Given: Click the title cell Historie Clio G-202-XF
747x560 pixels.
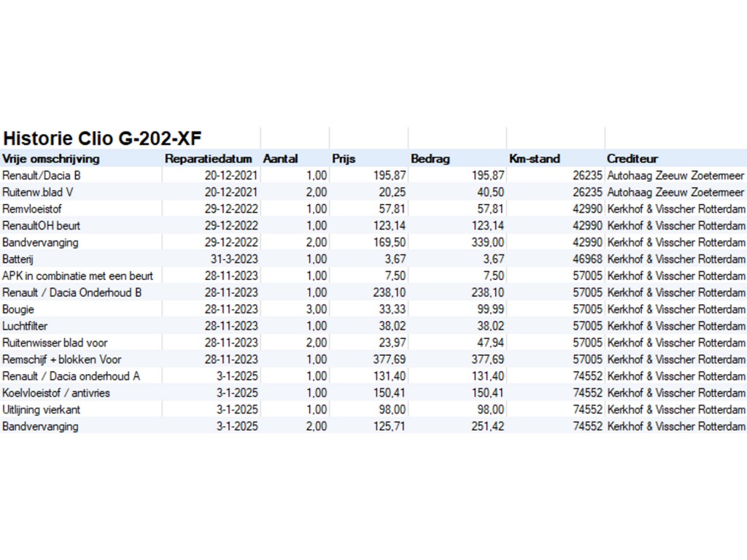Looking at the screenshot, I should (x=102, y=138).
